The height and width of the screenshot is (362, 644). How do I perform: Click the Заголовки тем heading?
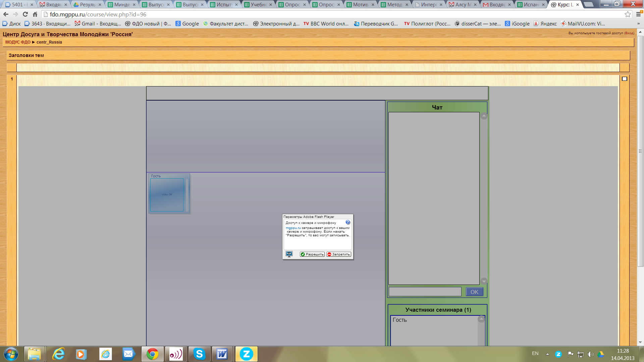click(26, 55)
